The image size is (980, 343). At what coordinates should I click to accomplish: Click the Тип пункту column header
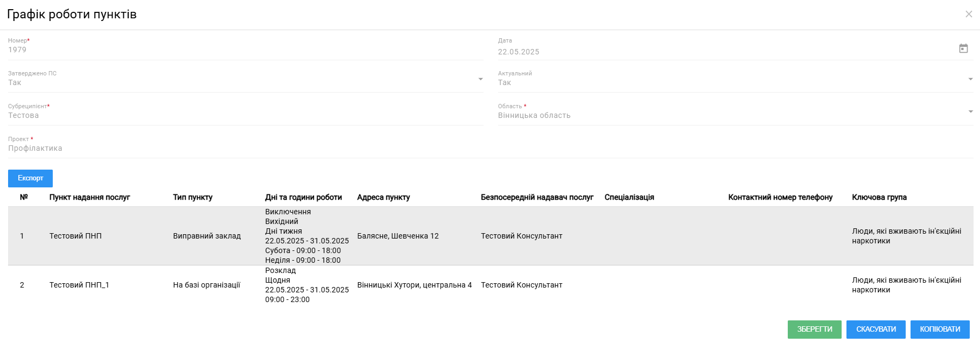[x=192, y=197]
